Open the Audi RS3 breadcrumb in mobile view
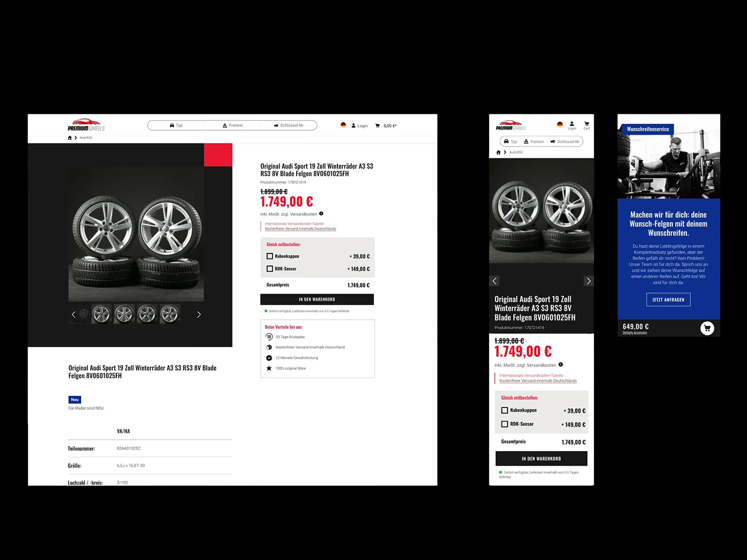This screenshot has height=560, width=747. pyautogui.click(x=516, y=152)
